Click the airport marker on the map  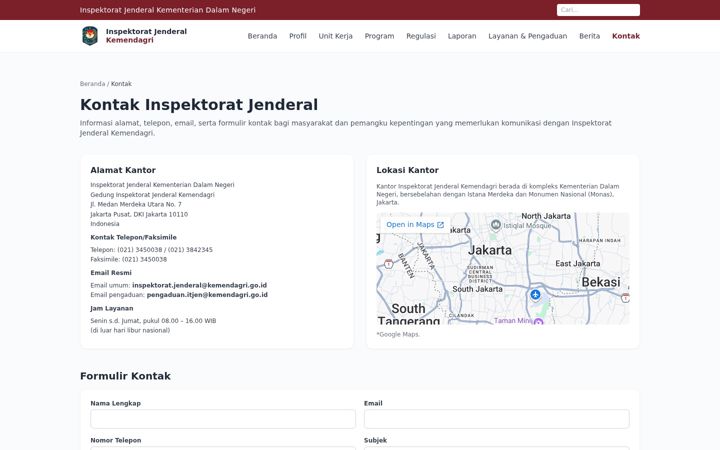(535, 294)
